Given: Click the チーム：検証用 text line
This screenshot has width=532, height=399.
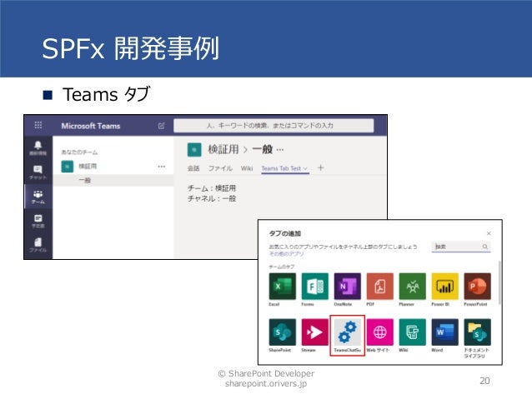Looking at the screenshot, I should click(x=212, y=188).
